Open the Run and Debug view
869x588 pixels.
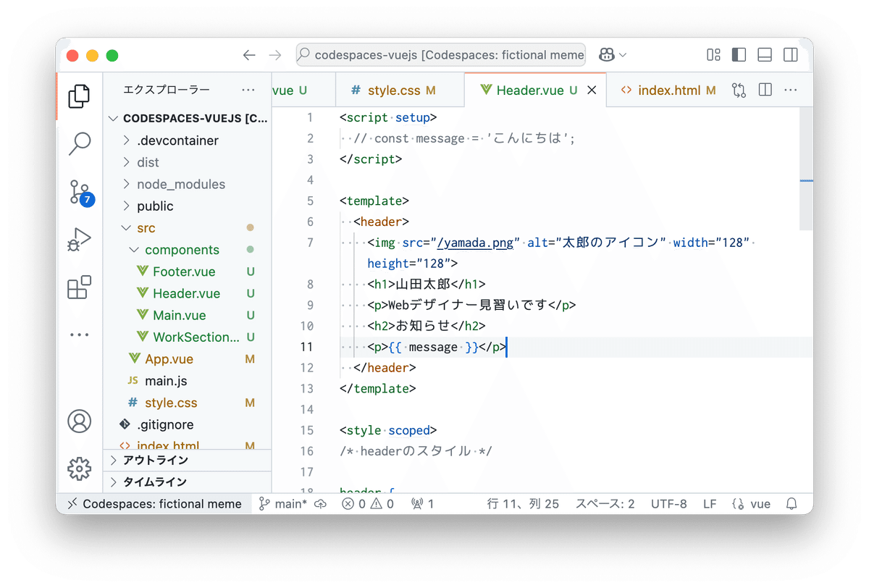click(79, 239)
